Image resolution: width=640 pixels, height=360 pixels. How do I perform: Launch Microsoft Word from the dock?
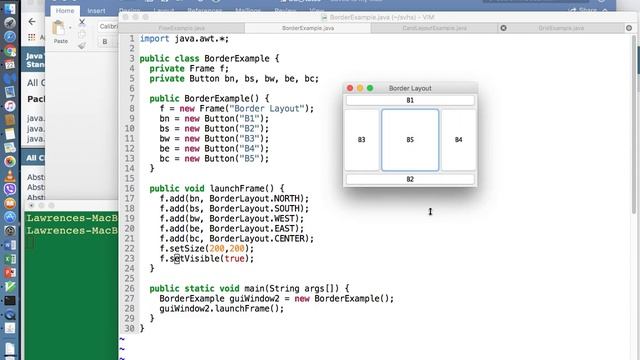(10, 245)
